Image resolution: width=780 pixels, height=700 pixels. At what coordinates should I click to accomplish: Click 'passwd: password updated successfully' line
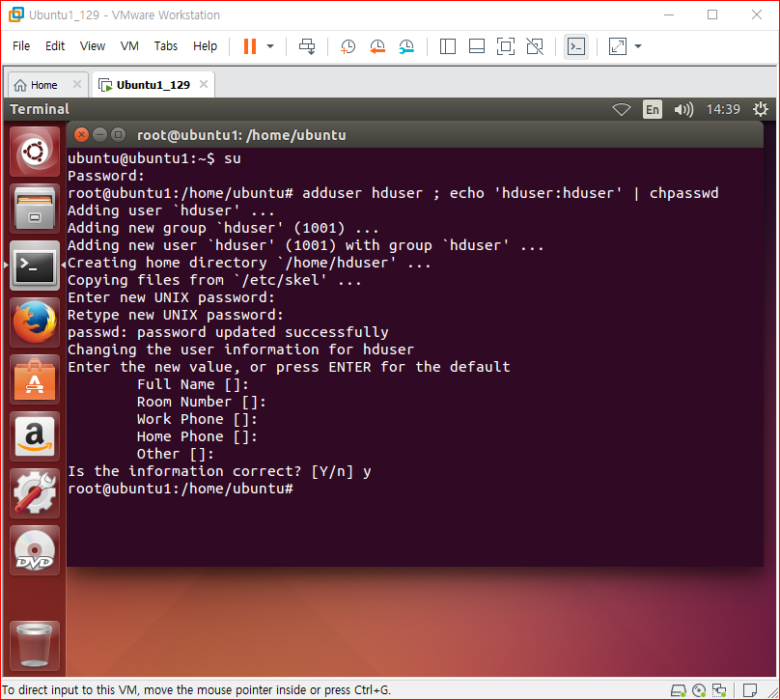228,332
